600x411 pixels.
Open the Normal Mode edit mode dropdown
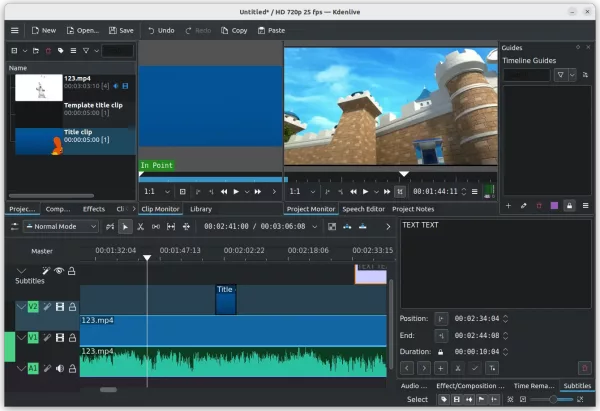60,227
